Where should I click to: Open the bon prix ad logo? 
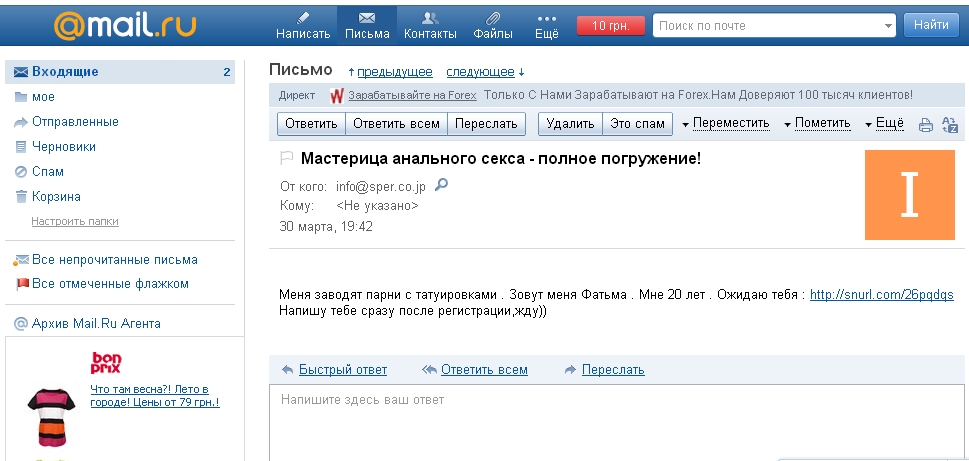(x=106, y=363)
